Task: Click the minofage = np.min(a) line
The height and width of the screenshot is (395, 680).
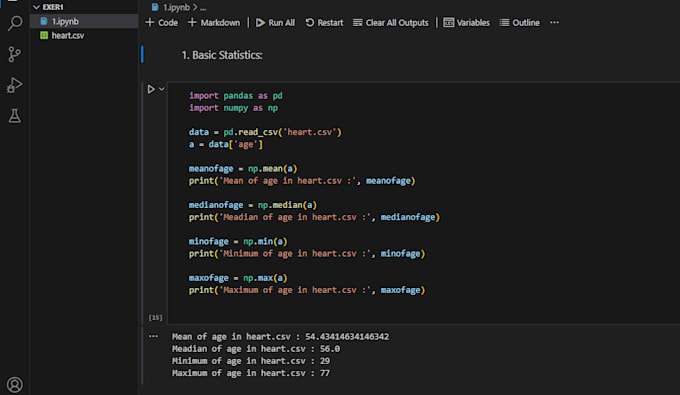Action: click(x=238, y=242)
